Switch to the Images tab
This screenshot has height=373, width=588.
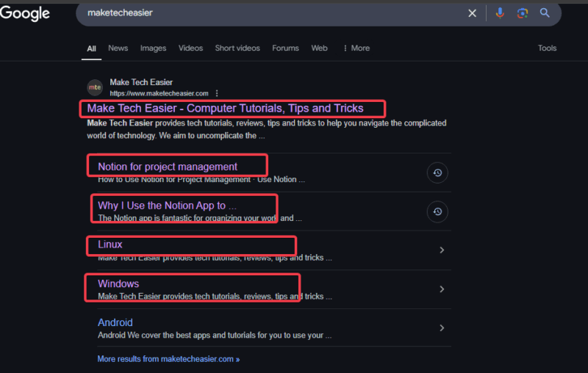(153, 48)
